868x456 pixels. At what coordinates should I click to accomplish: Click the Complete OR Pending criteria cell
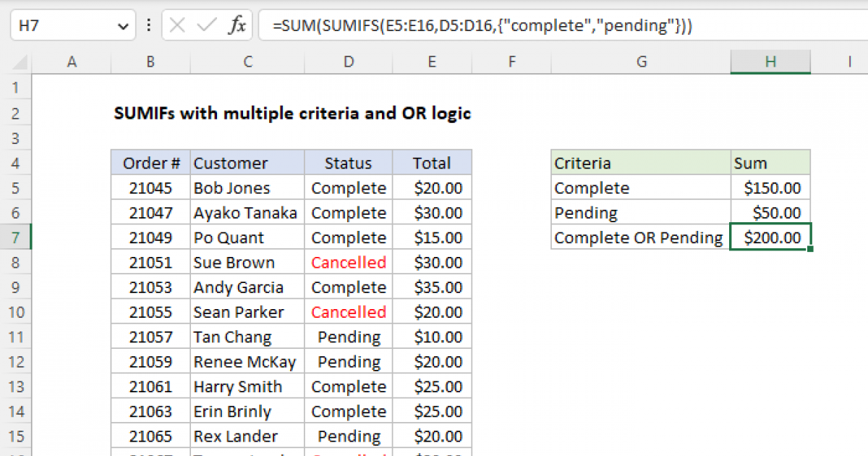click(x=640, y=237)
